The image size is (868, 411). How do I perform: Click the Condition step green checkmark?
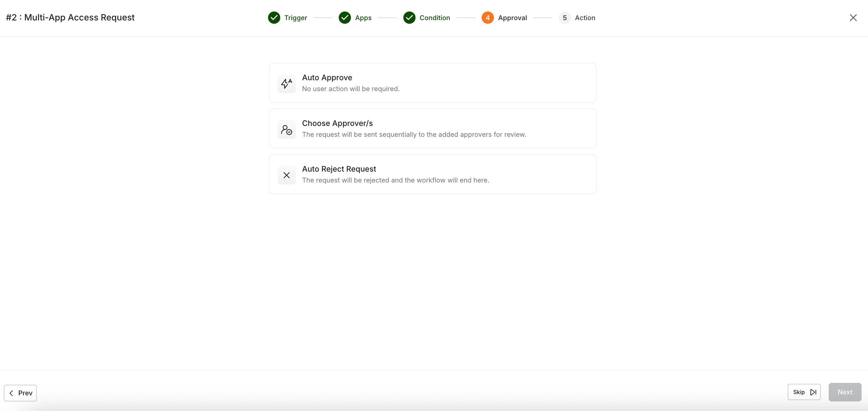pyautogui.click(x=409, y=18)
